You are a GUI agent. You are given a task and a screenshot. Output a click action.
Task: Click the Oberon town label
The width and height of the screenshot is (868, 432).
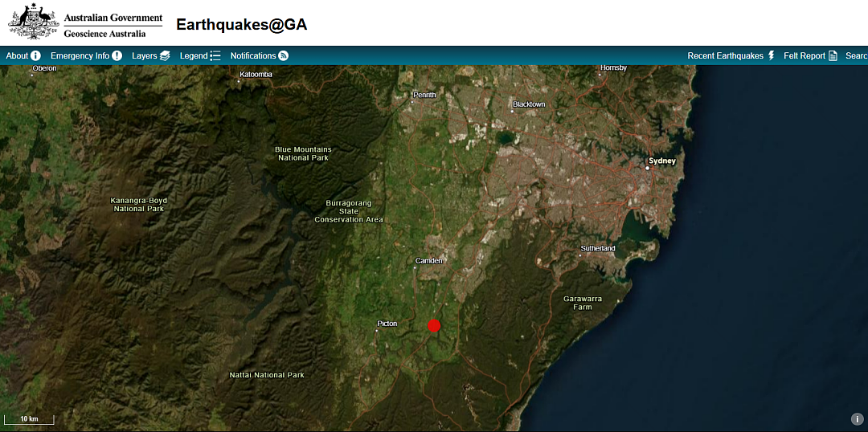44,68
